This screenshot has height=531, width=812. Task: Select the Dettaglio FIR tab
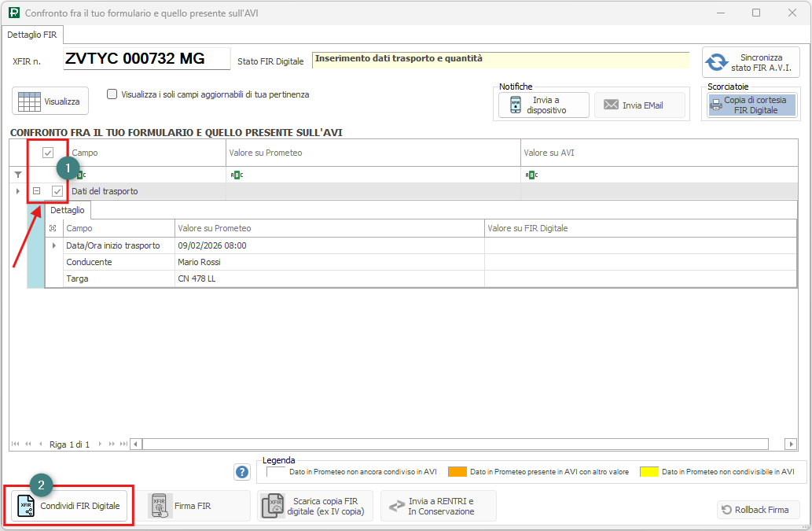[33, 35]
